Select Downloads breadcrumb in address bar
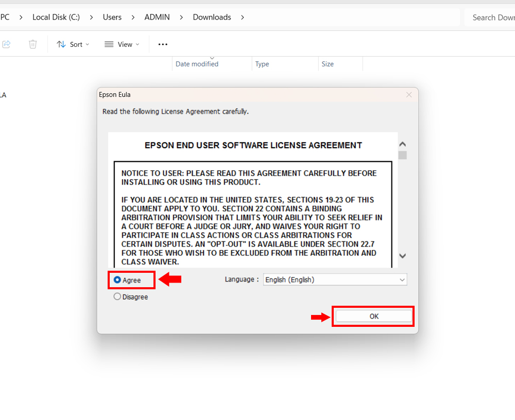The image size is (515, 420). (212, 17)
